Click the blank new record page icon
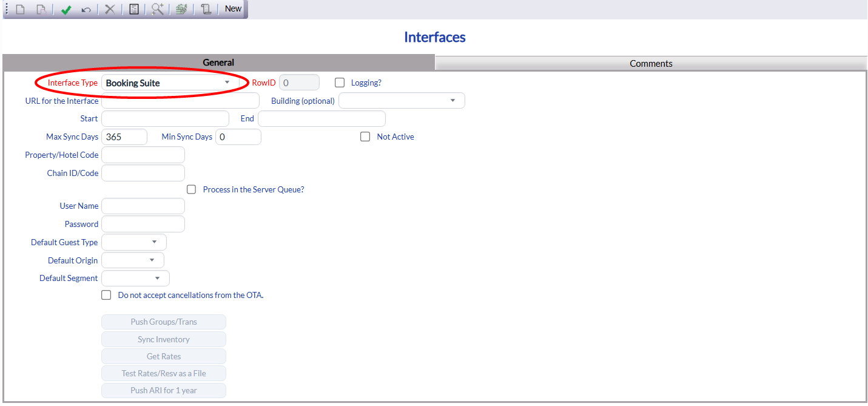 (x=20, y=9)
